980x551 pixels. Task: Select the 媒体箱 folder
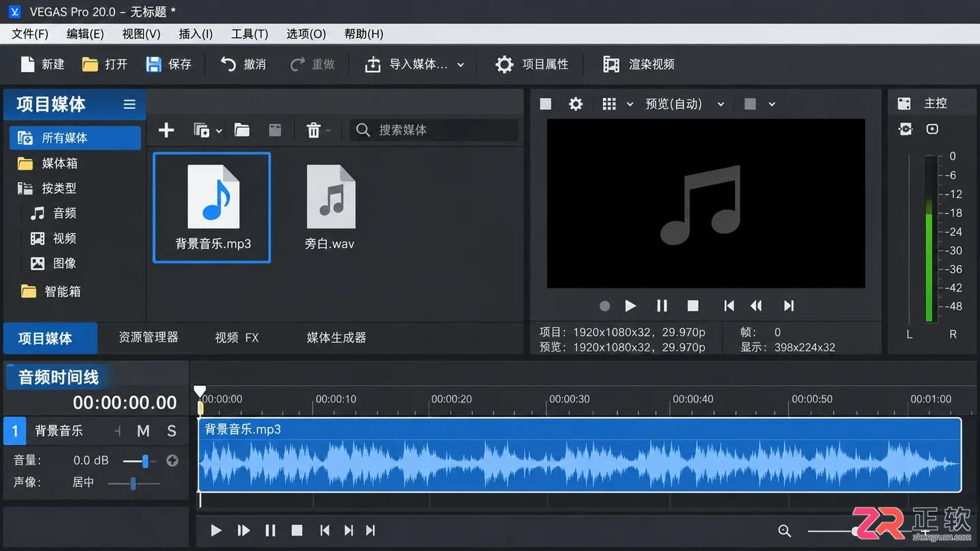[48, 163]
